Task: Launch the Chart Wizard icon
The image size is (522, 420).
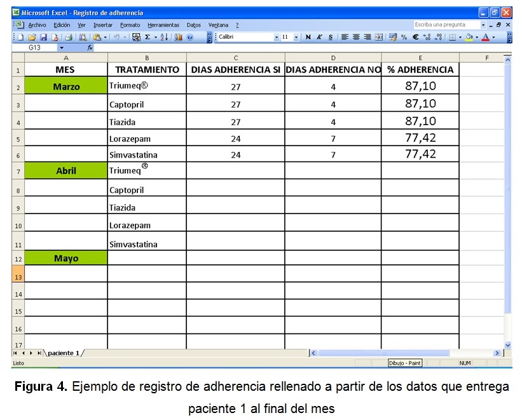Action: point(179,37)
